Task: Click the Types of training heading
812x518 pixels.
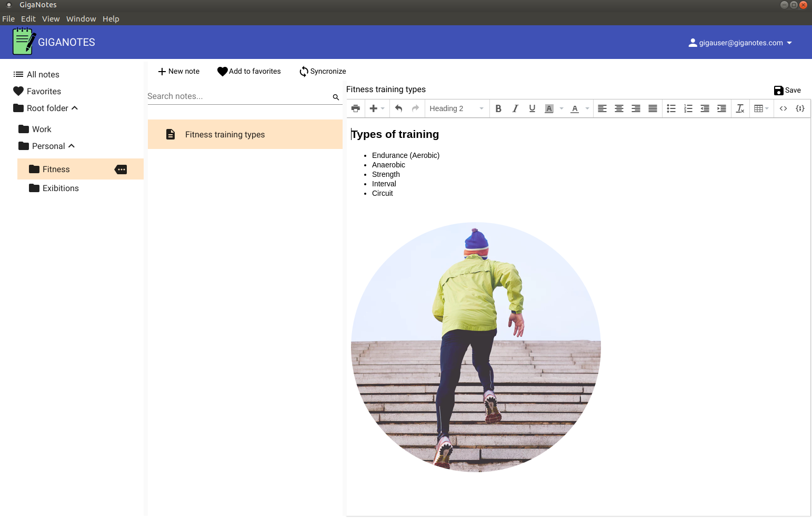Action: pos(395,134)
